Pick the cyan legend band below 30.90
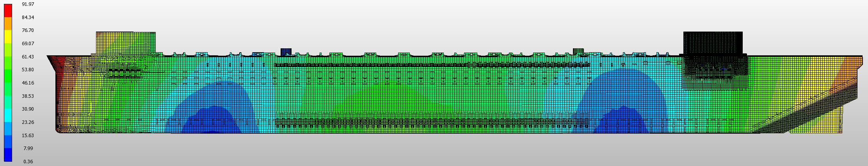Image resolution: width=868 pixels, height=166 pixels. click(x=8, y=116)
